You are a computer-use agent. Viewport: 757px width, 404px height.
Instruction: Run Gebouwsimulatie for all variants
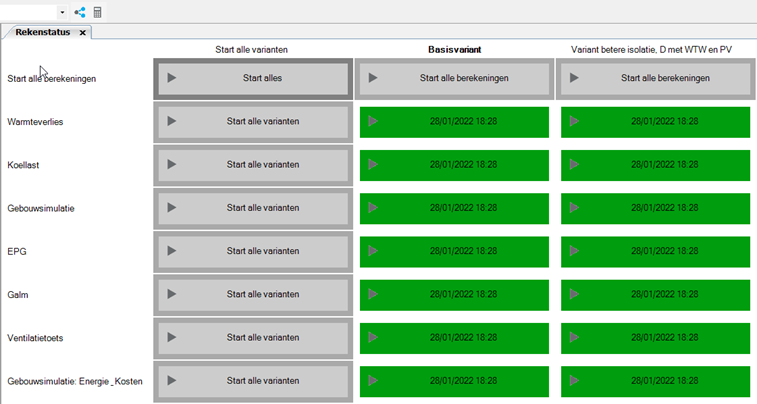253,208
